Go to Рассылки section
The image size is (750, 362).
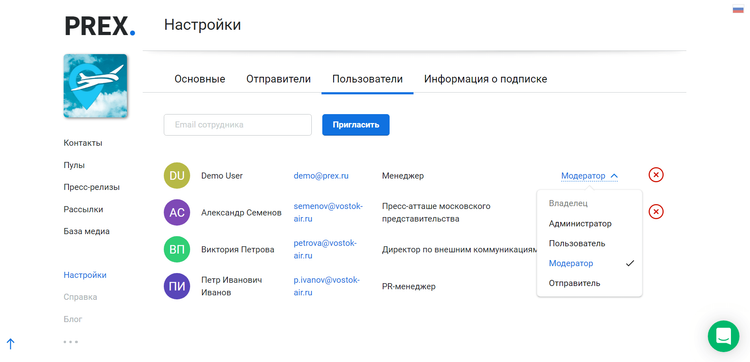[x=83, y=209]
